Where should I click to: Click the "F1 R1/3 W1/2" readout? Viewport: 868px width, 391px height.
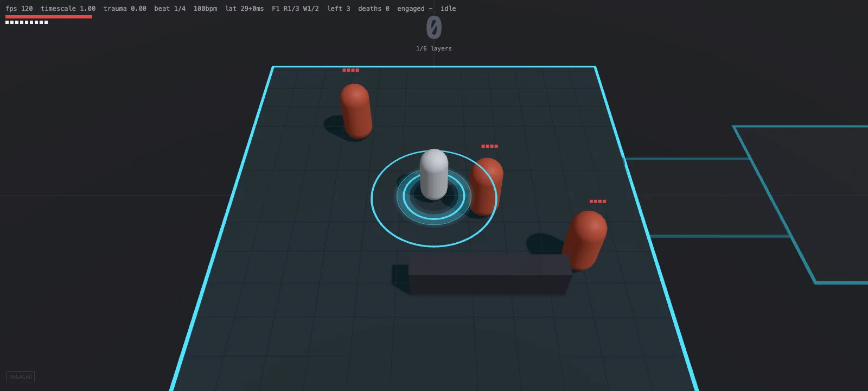click(295, 9)
